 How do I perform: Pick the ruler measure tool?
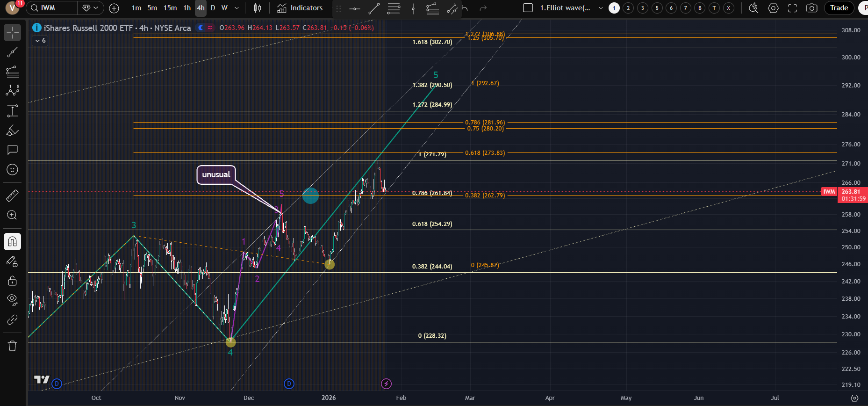pyautogui.click(x=13, y=196)
